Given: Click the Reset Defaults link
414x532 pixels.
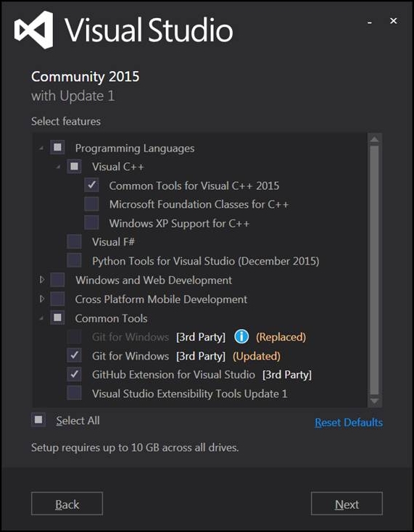Looking at the screenshot, I should click(349, 423).
